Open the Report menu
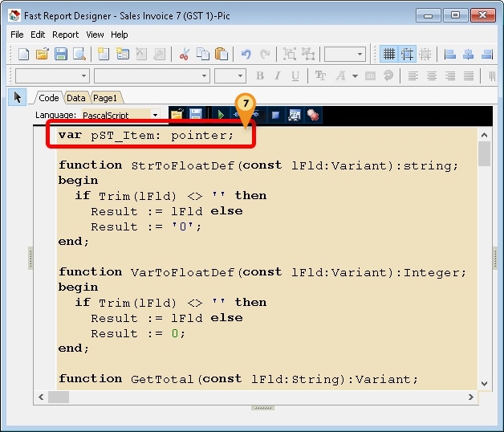The width and height of the screenshot is (504, 432). [x=65, y=35]
